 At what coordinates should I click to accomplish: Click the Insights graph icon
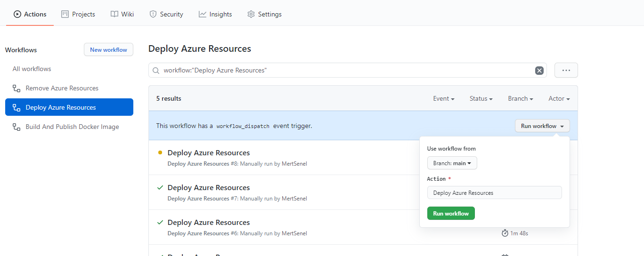click(203, 14)
